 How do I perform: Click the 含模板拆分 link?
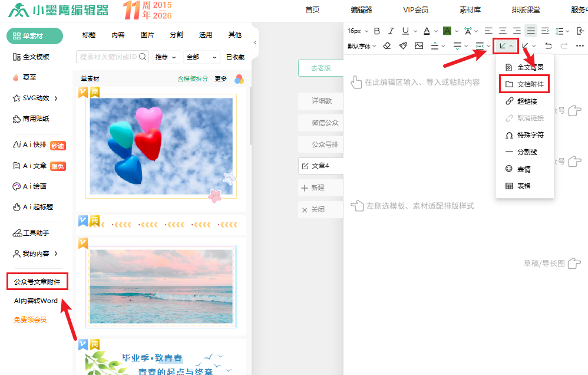pyautogui.click(x=193, y=79)
